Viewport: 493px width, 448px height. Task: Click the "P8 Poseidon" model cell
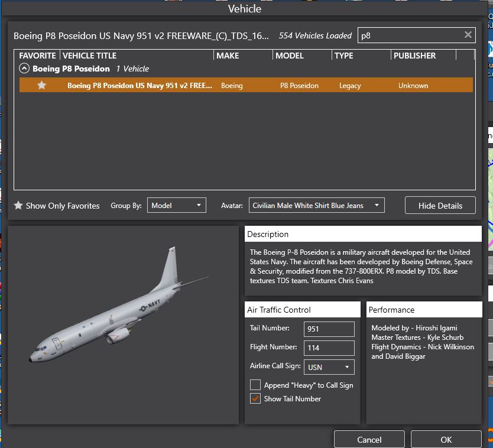tap(299, 86)
